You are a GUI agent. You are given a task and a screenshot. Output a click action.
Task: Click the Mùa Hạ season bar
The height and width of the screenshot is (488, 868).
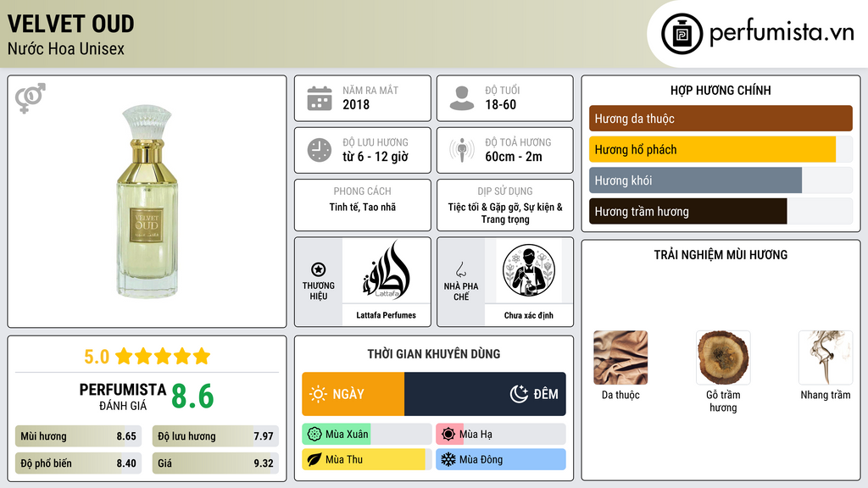pos(500,435)
